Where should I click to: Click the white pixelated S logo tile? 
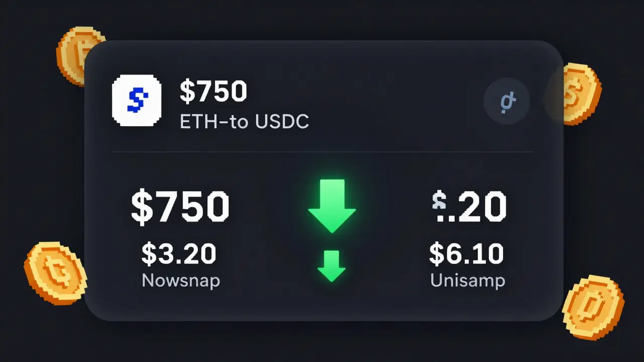pos(137,100)
